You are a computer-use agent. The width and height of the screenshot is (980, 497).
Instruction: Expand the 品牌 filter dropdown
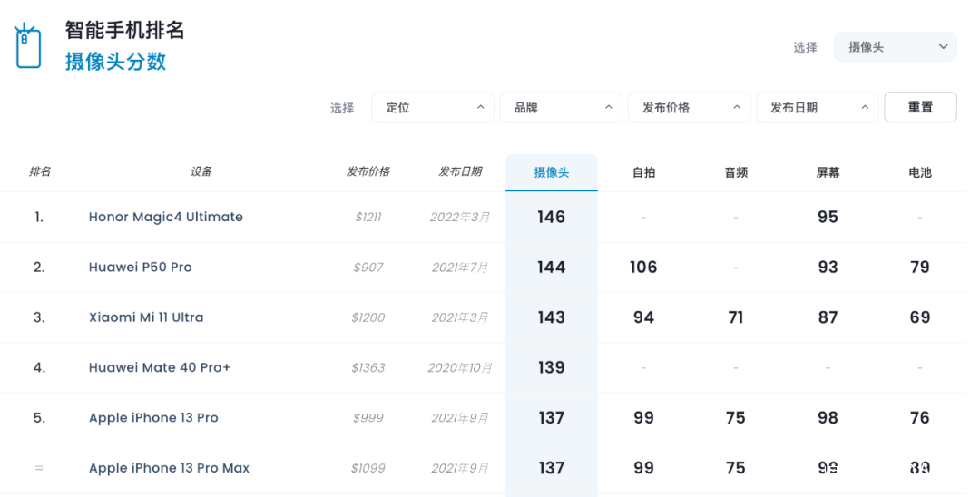[x=561, y=108]
